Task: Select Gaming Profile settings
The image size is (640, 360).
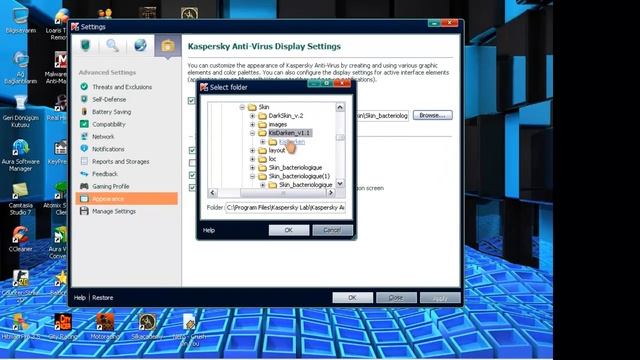Action: [x=110, y=186]
